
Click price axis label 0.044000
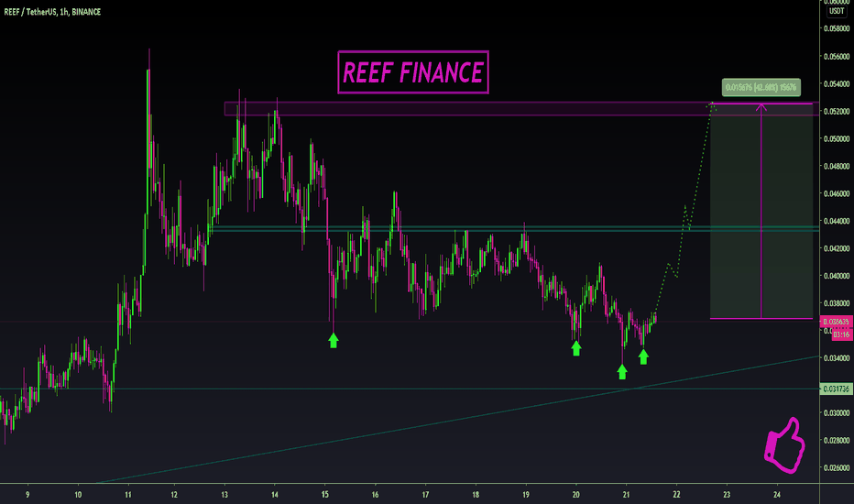point(837,221)
